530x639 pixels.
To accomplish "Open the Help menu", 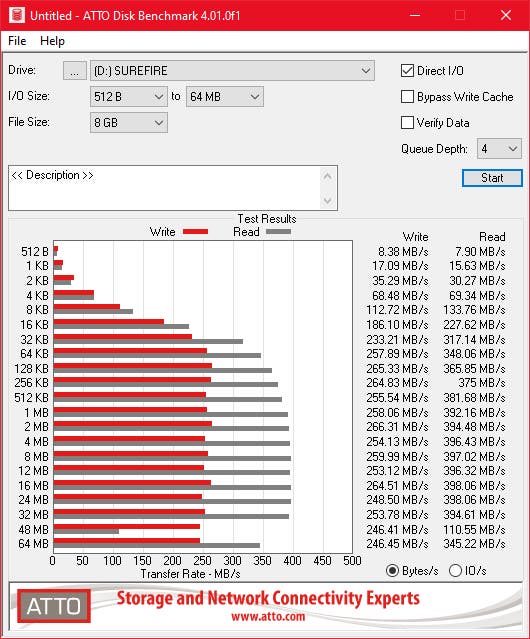I will (x=52, y=41).
